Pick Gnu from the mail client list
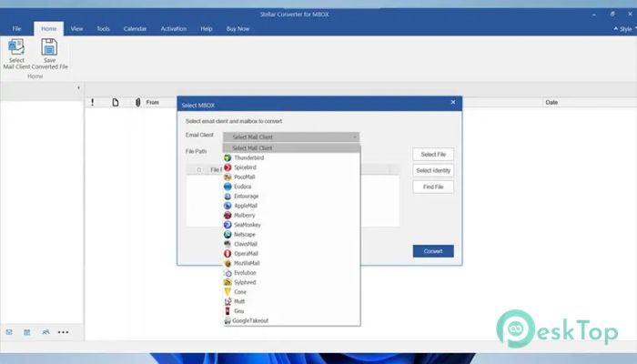 pyautogui.click(x=291, y=311)
